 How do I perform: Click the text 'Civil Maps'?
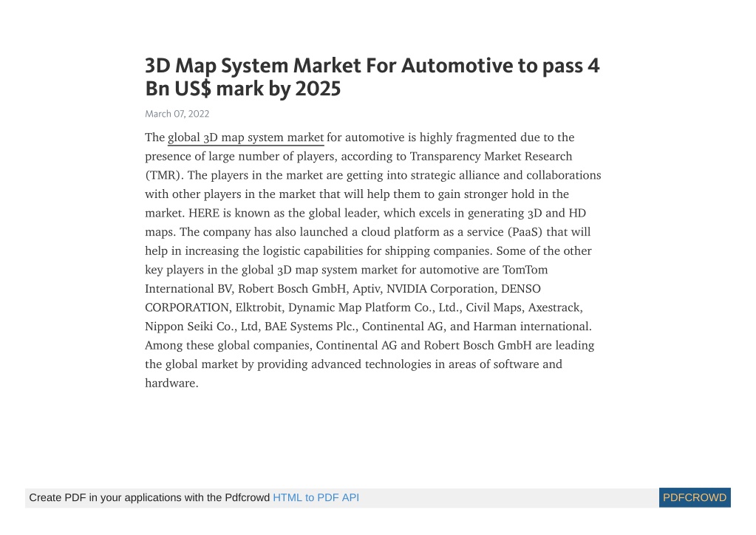point(494,307)
